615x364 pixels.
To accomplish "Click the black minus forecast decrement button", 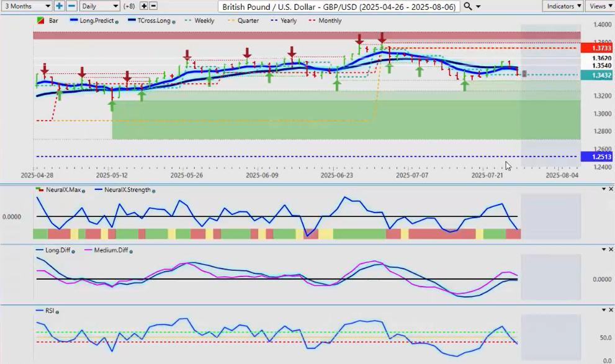I will [x=153, y=6].
